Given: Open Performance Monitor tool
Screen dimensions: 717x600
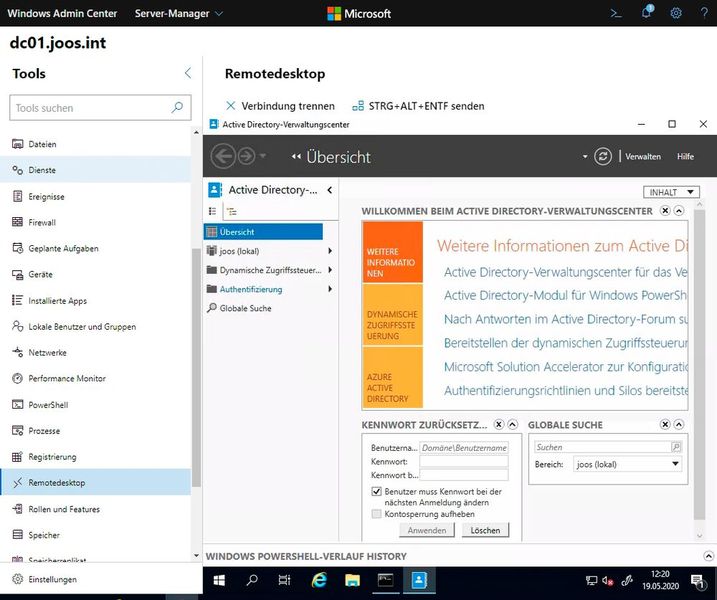Looking at the screenshot, I should 95,378.
